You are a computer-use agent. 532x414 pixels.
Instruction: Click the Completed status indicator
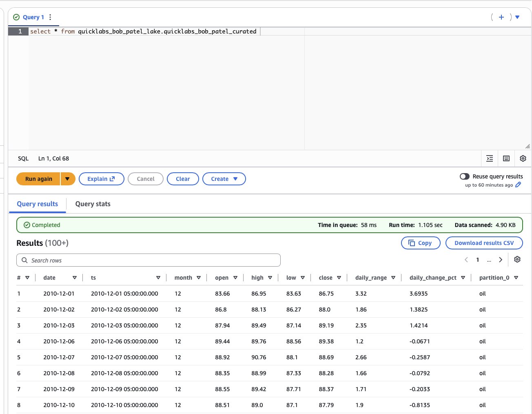pyautogui.click(x=42, y=225)
